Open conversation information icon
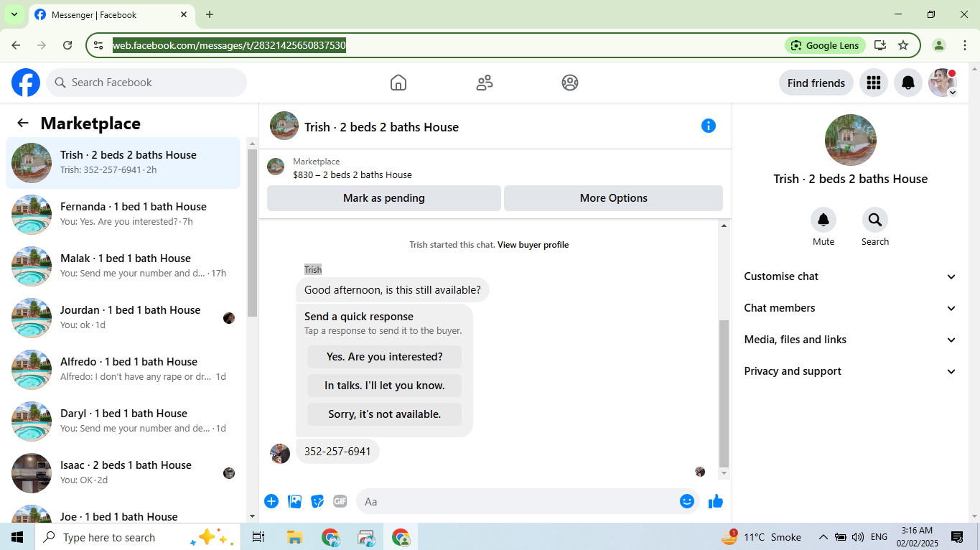 click(x=709, y=126)
